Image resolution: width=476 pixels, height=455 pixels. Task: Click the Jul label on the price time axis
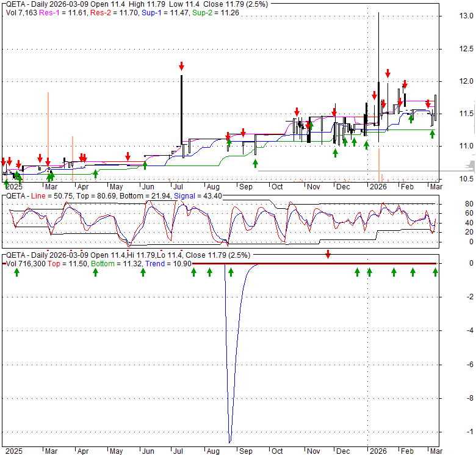coord(180,186)
